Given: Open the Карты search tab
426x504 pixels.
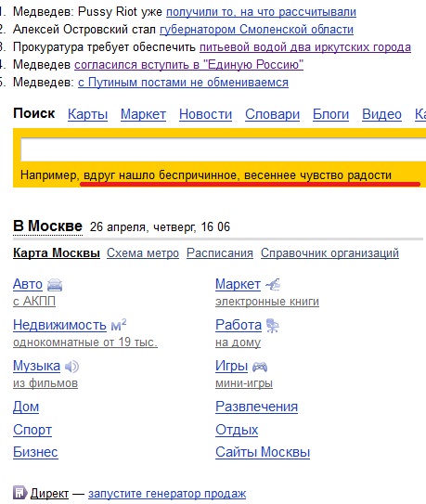Looking at the screenshot, I should (x=88, y=114).
